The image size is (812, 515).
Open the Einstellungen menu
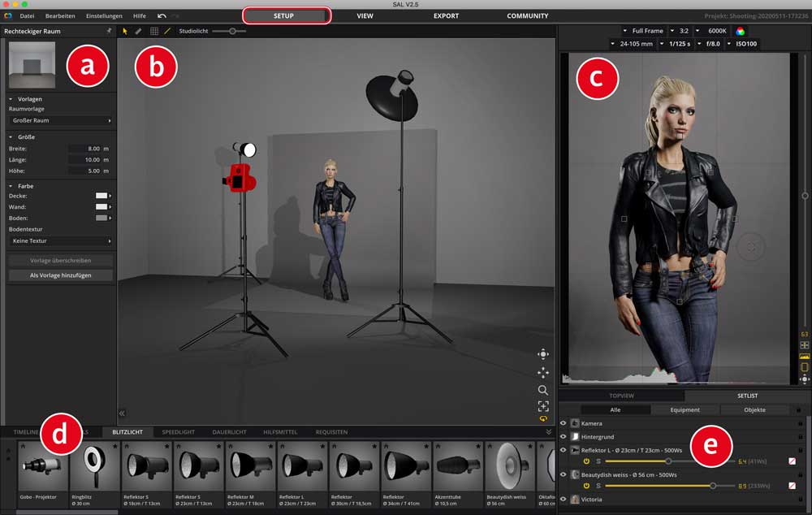(x=104, y=16)
